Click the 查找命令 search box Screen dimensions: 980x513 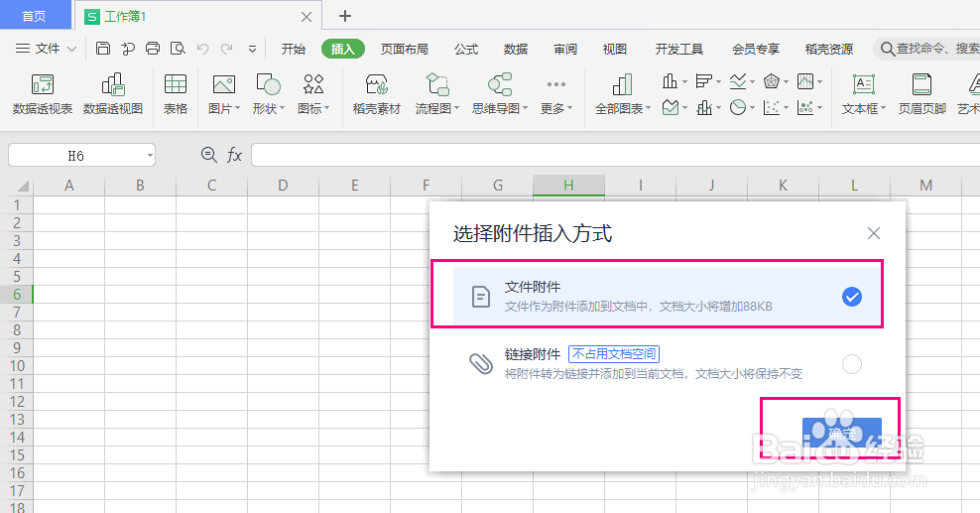pyautogui.click(x=926, y=49)
